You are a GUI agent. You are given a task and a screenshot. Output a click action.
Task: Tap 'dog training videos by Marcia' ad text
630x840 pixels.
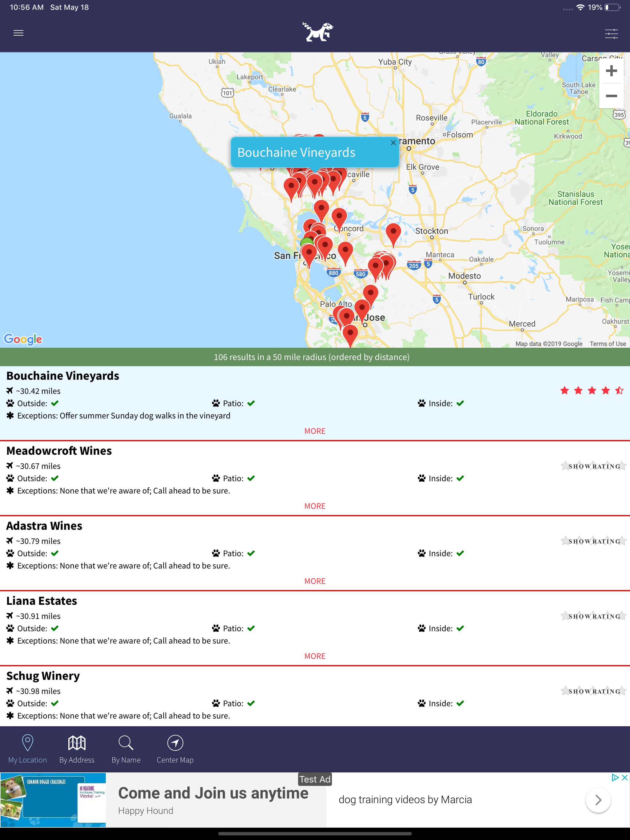coord(405,799)
